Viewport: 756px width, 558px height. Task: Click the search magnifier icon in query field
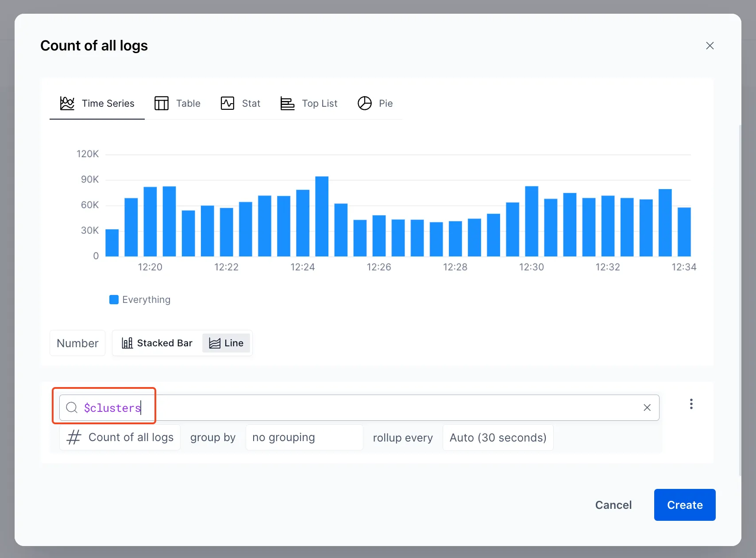(x=72, y=407)
